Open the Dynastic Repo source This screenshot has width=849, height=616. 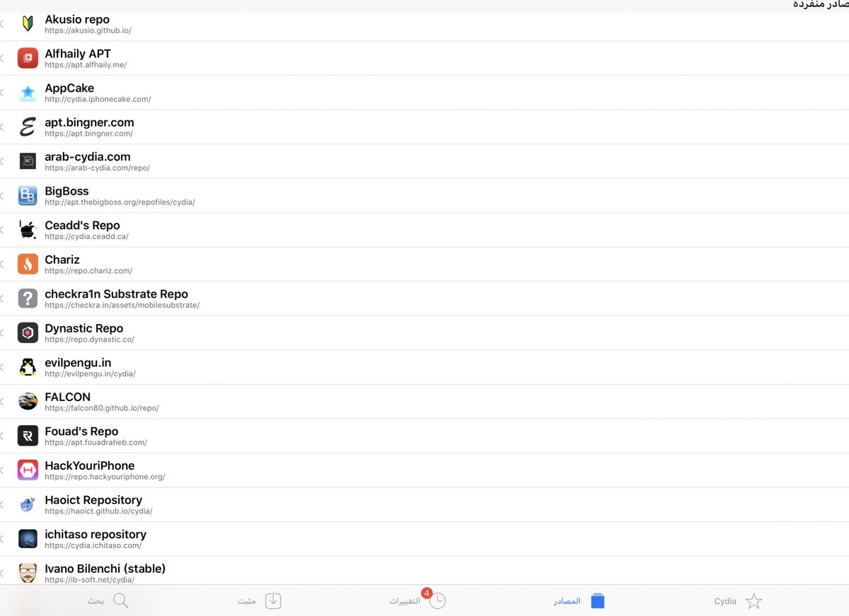coord(424,332)
